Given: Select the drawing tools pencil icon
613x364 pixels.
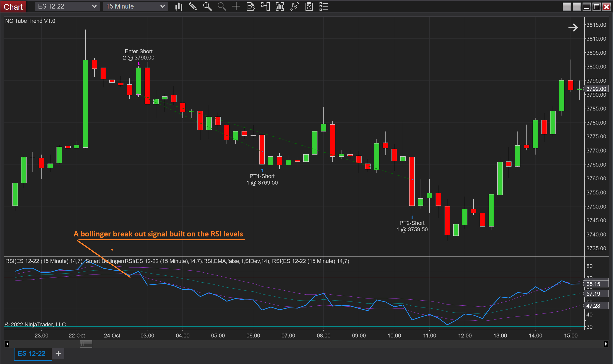Looking at the screenshot, I should [x=193, y=7].
